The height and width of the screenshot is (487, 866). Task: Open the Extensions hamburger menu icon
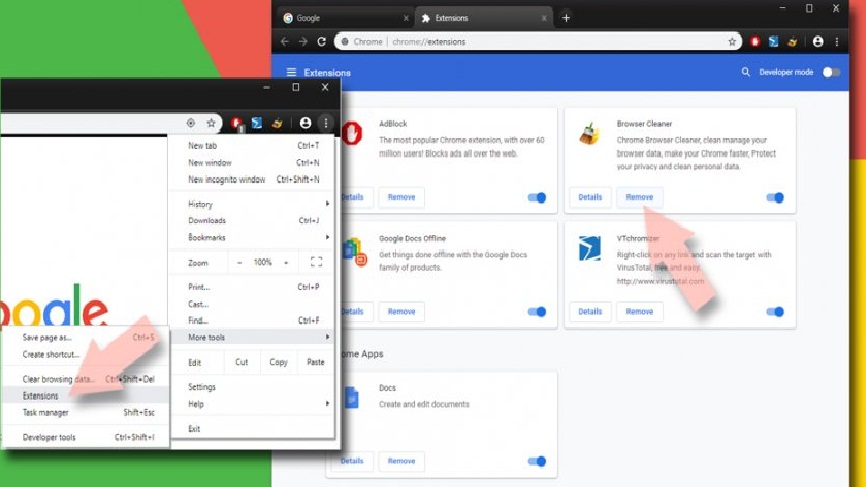291,72
